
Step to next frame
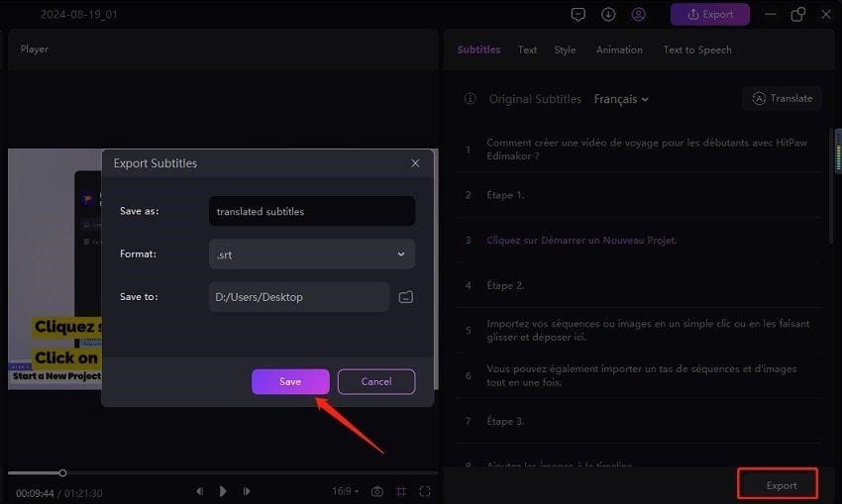247,491
